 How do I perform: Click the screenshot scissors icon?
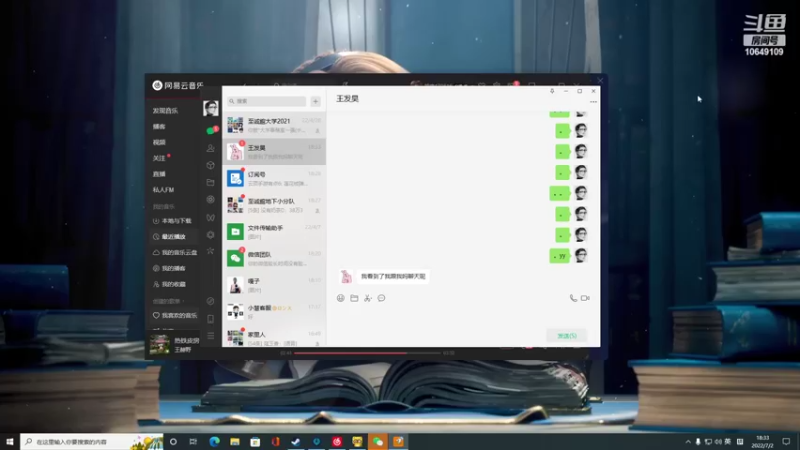(368, 298)
